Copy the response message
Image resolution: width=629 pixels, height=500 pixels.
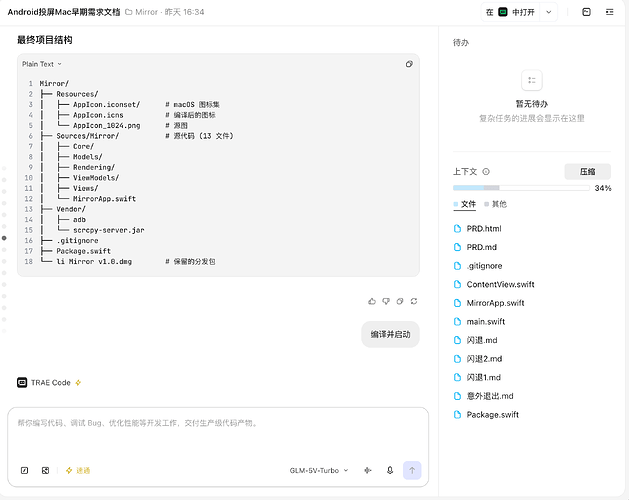[400, 301]
